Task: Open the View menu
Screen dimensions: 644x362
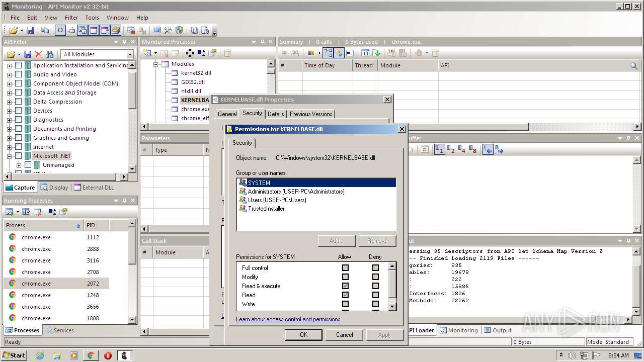Action: 51,18
